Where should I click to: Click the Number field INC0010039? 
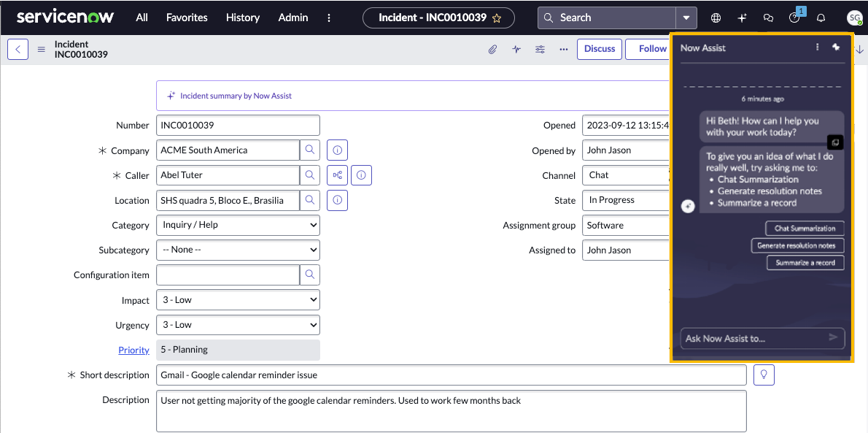pyautogui.click(x=238, y=126)
